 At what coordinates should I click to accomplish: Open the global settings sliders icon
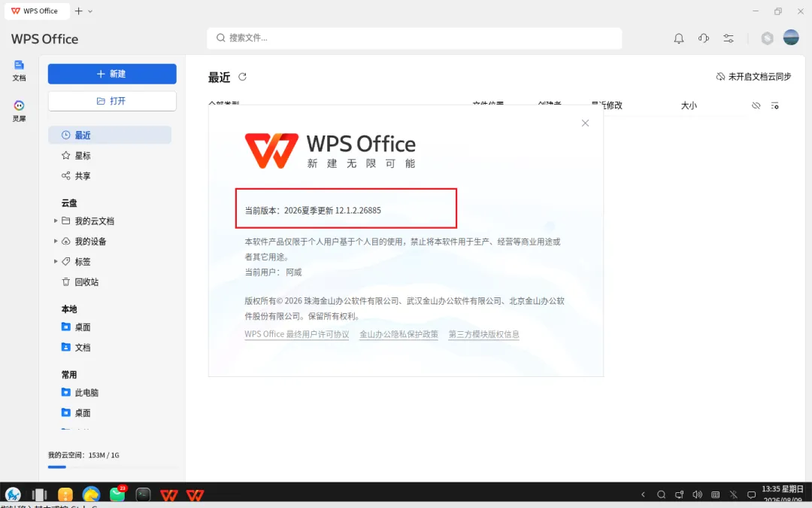point(728,38)
